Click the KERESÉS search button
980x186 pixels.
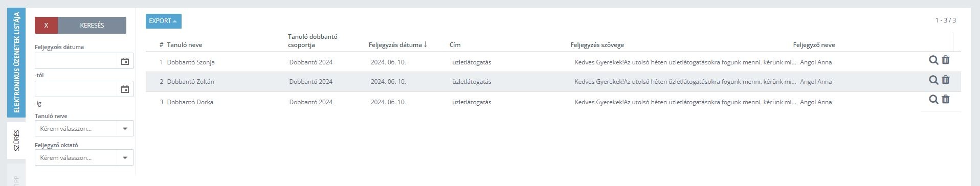pyautogui.click(x=92, y=26)
